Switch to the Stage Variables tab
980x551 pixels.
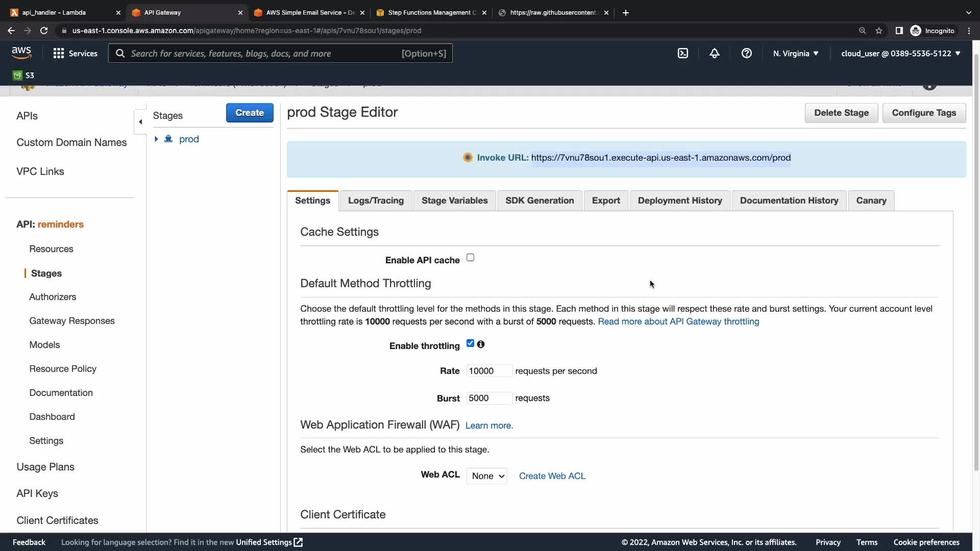[x=454, y=201]
